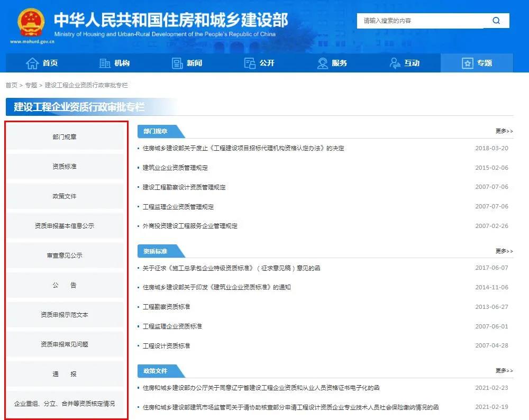529x420 pixels.
Task: Click the 中华人民共和国住房和城乡建设部 site title
Action: (171, 20)
